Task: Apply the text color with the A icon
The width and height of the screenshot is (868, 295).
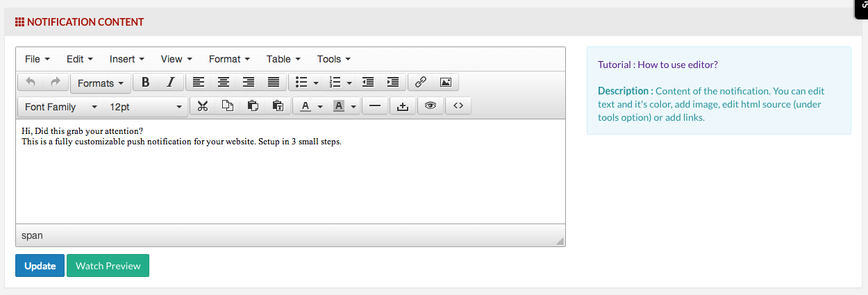Action: (x=306, y=106)
